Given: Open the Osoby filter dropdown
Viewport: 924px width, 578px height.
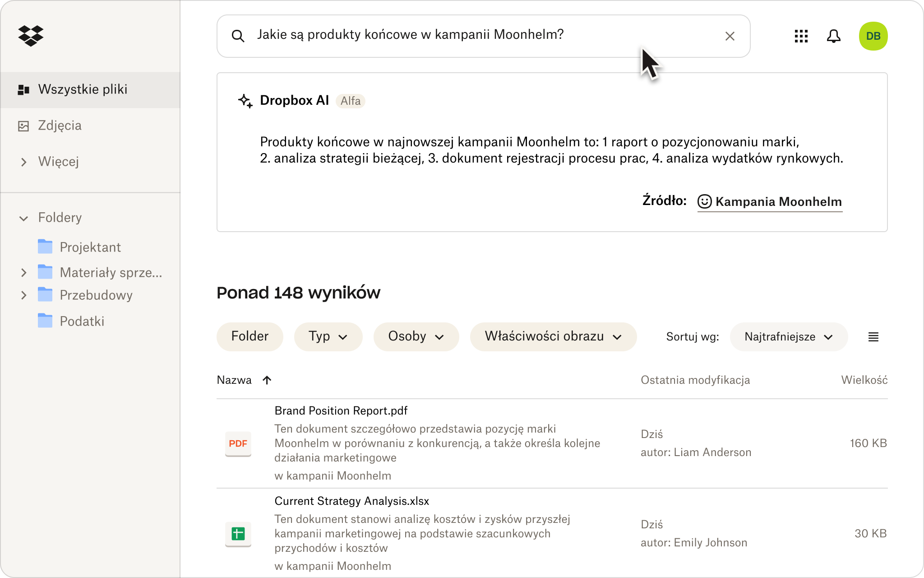Looking at the screenshot, I should click(x=416, y=336).
